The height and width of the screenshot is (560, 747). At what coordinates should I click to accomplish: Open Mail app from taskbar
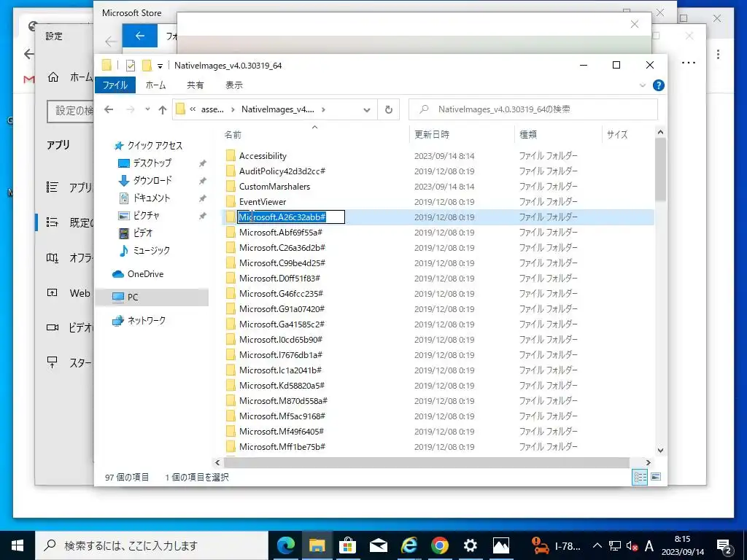[x=379, y=545]
